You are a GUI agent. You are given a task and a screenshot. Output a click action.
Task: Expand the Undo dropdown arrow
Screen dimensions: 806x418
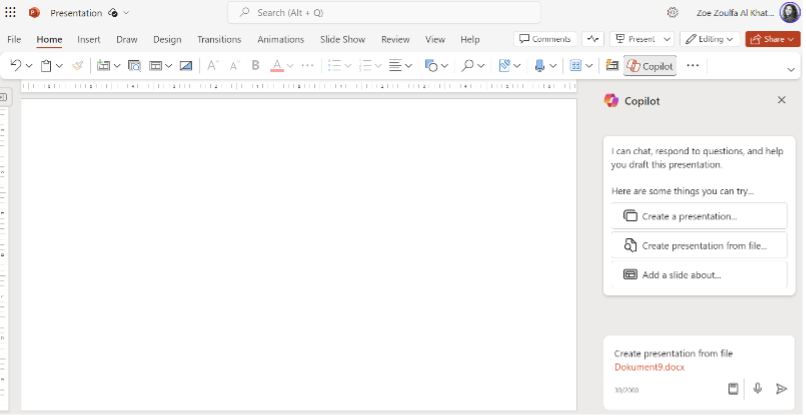click(x=29, y=66)
